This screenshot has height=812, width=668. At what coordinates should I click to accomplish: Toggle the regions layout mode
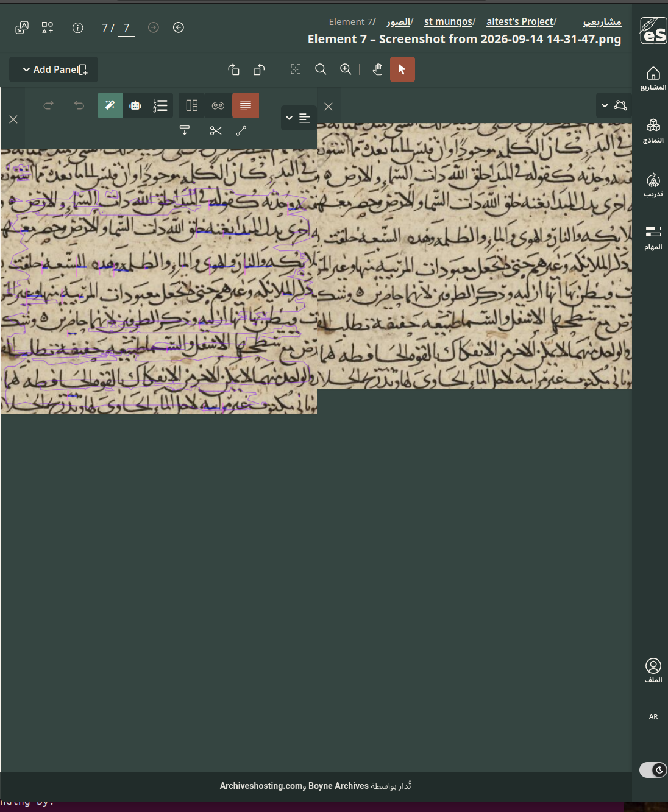pyautogui.click(x=192, y=105)
